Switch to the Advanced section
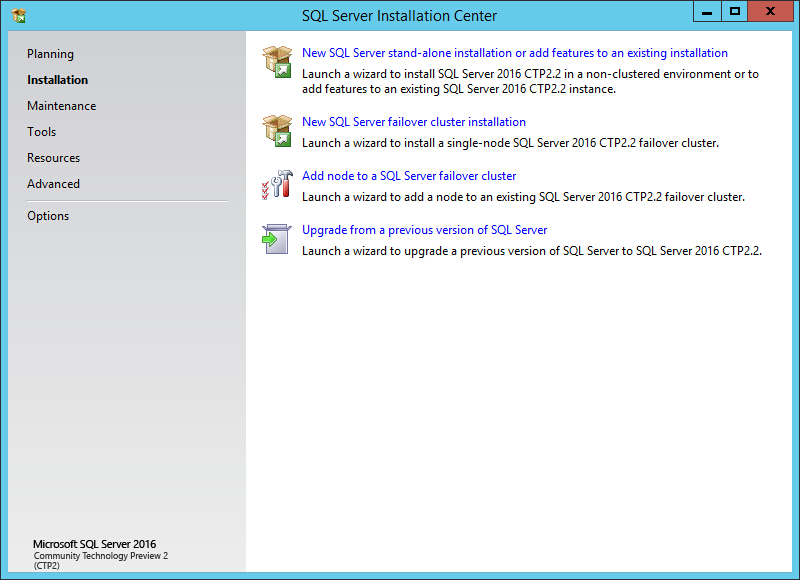The height and width of the screenshot is (580, 800). [x=54, y=184]
